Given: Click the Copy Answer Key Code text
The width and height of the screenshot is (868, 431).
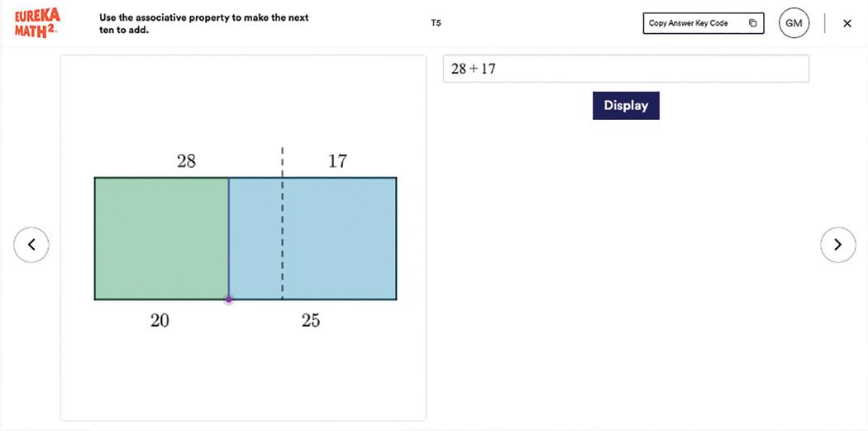Looking at the screenshot, I should click(x=688, y=23).
